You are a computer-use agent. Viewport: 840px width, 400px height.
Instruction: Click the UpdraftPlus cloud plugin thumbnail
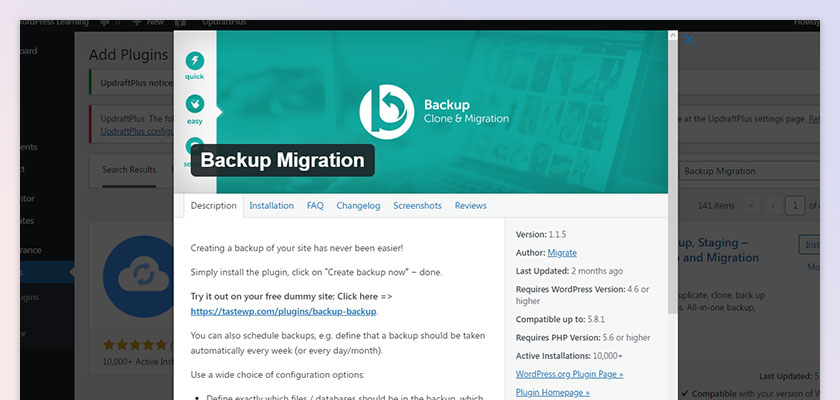tap(139, 276)
